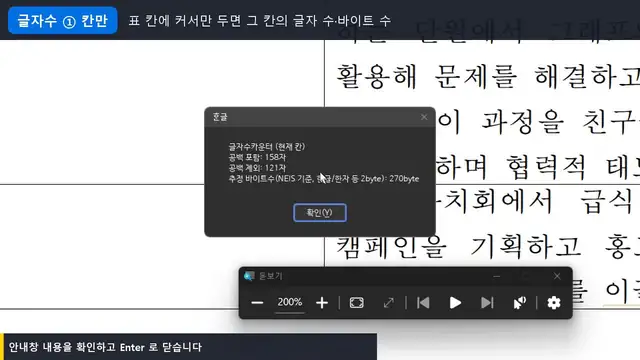Go to previous sentence in Magnifier reading
Screen dimensions: 640x360
tap(423, 303)
